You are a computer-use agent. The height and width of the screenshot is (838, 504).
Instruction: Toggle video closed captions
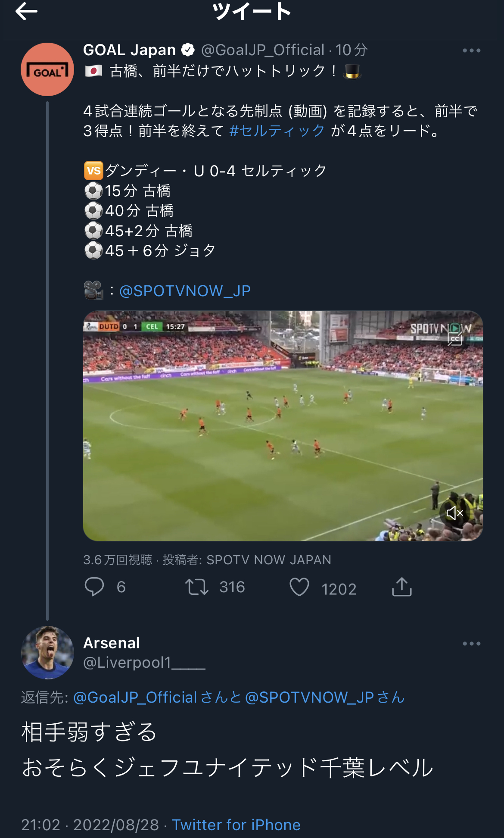point(455,339)
